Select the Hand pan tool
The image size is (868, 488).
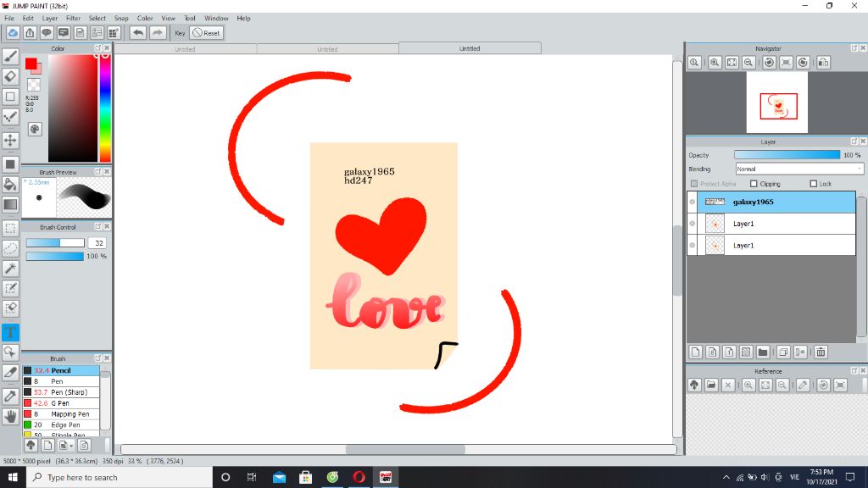pos(10,416)
